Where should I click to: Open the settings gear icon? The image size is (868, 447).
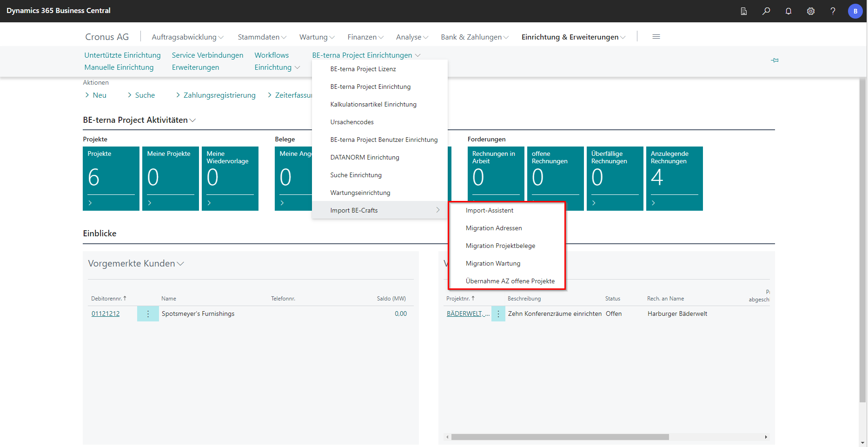click(810, 11)
